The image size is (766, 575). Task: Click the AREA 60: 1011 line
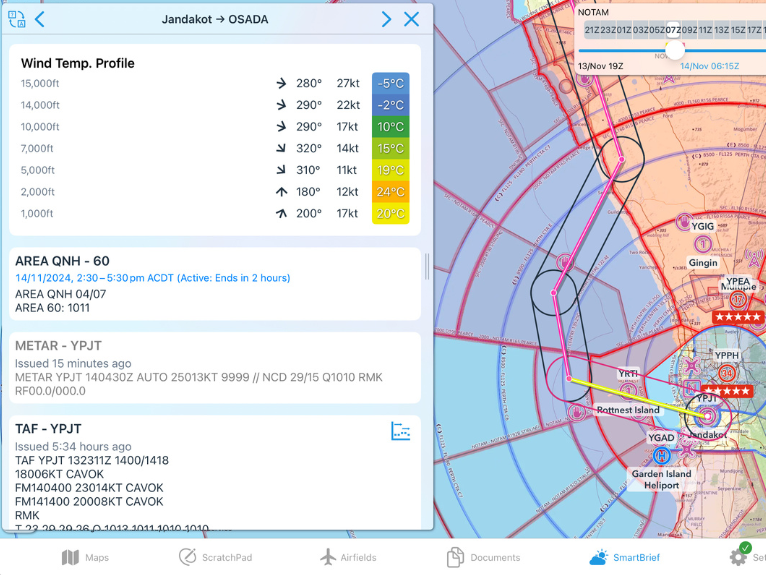pos(52,308)
